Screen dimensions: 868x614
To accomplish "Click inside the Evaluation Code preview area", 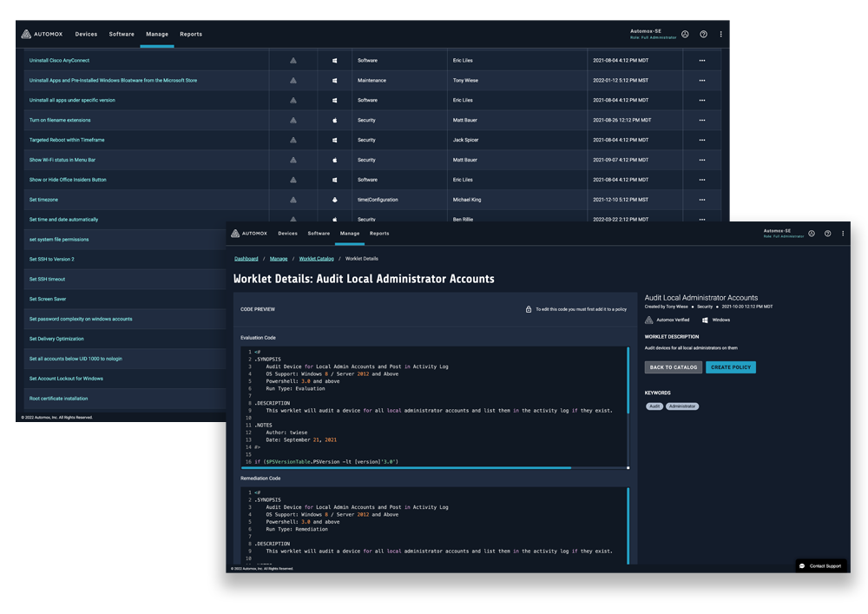I will coord(434,406).
